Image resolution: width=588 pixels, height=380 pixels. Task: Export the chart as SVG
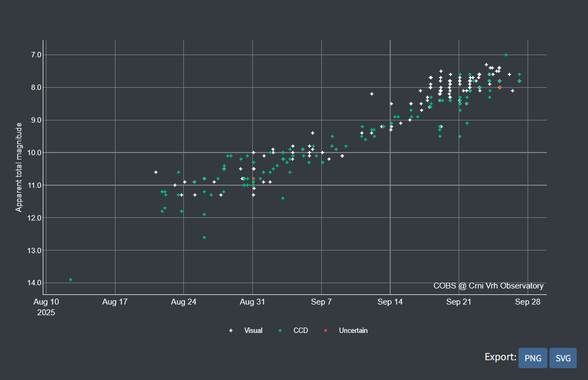563,358
